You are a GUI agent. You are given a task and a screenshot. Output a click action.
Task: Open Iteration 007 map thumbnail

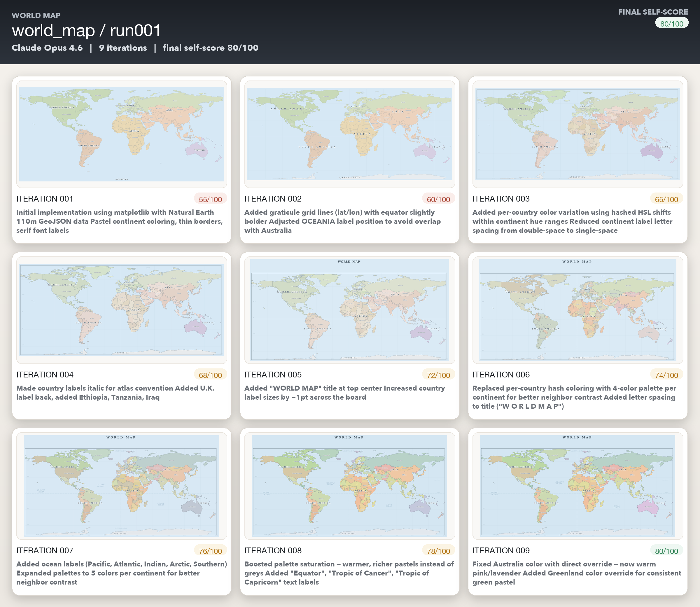(122, 486)
